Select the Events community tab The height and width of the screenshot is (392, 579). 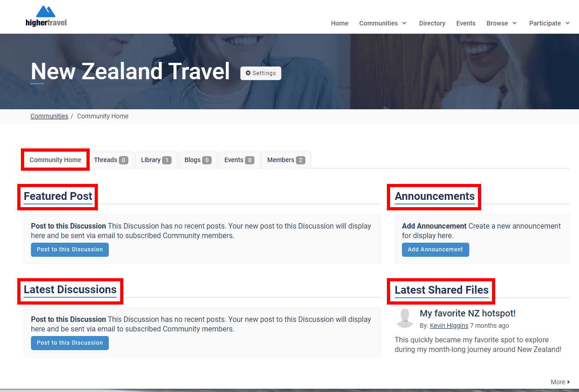click(x=239, y=160)
